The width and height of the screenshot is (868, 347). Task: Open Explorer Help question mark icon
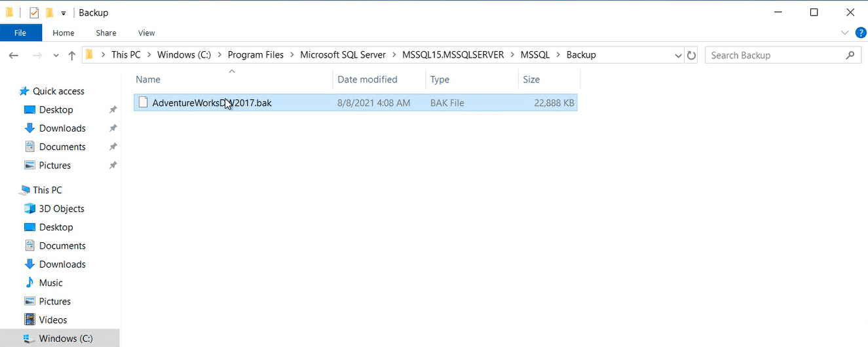click(861, 33)
